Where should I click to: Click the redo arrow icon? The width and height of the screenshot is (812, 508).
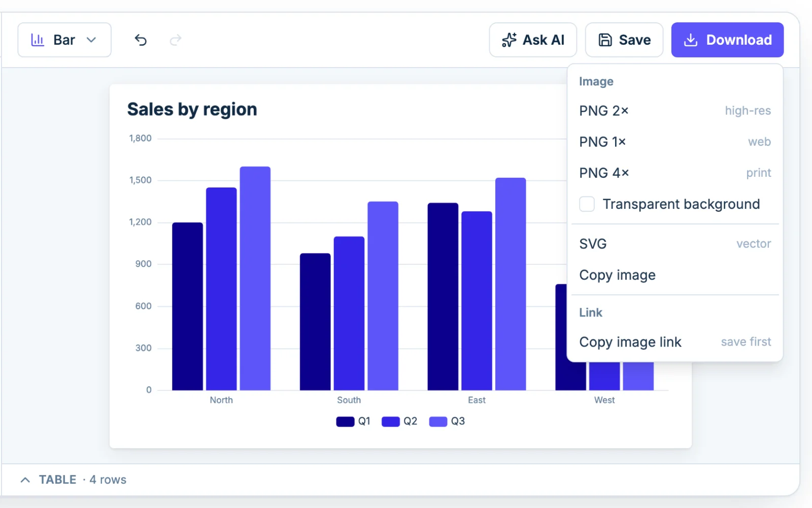(x=176, y=40)
